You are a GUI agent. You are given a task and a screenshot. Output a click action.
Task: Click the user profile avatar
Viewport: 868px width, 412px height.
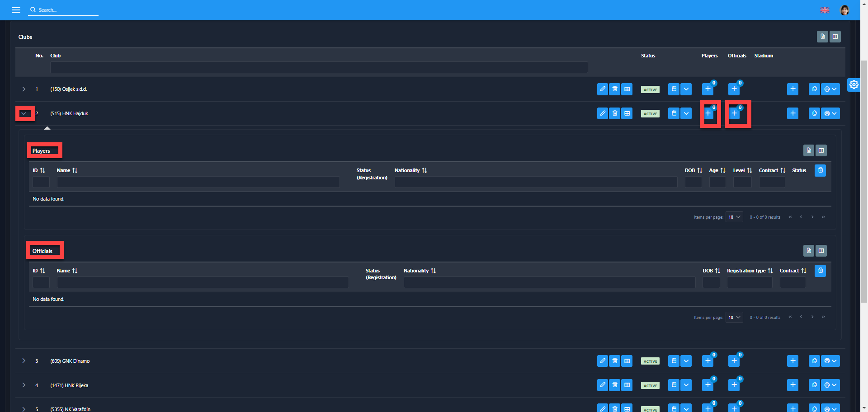[844, 10]
